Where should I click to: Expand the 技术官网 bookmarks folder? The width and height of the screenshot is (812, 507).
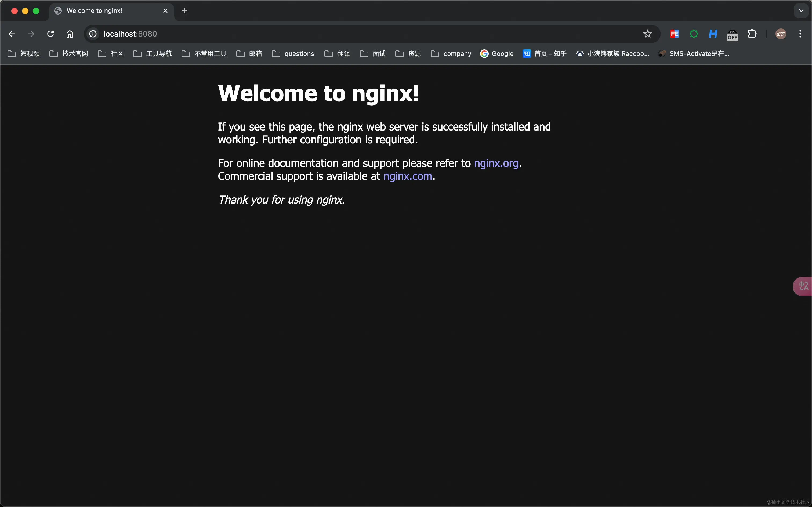(69, 54)
